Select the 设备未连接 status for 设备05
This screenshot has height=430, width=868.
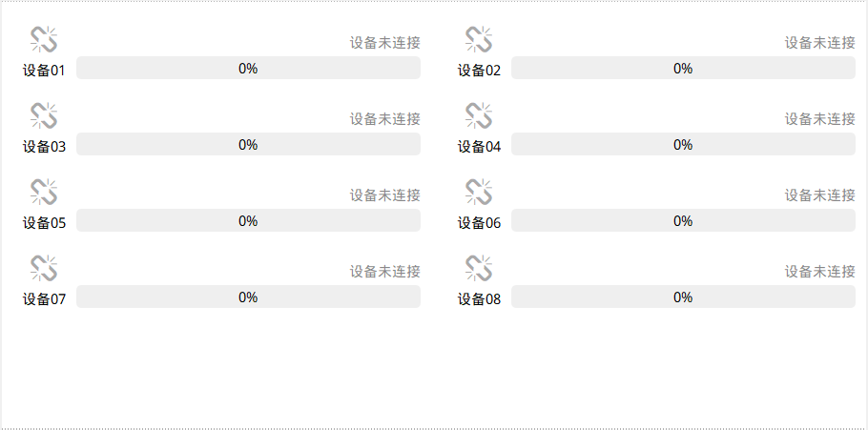pyautogui.click(x=384, y=195)
